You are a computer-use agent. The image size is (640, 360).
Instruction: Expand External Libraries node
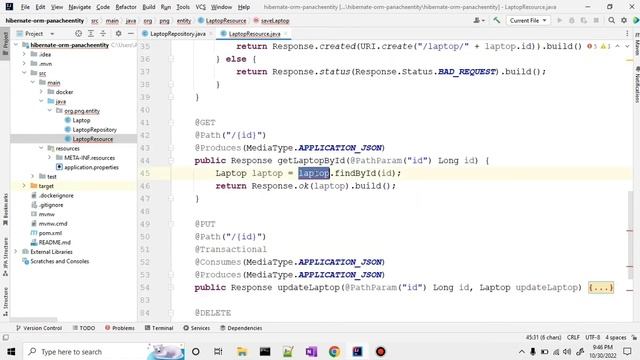[16, 252]
